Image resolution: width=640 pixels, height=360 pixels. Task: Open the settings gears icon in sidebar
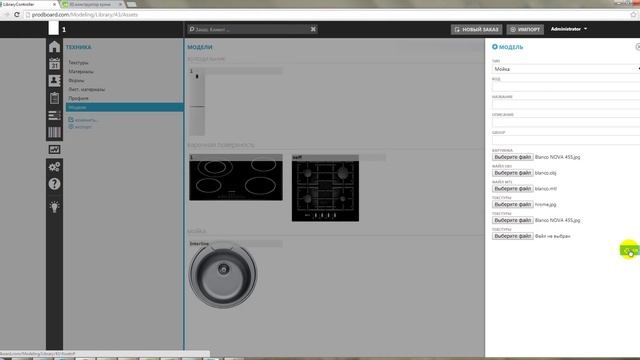point(54,167)
